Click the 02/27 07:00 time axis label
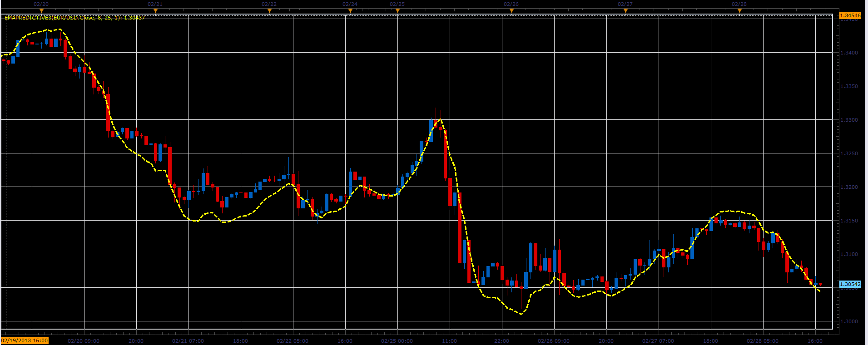This screenshot has width=868, height=345. click(658, 341)
